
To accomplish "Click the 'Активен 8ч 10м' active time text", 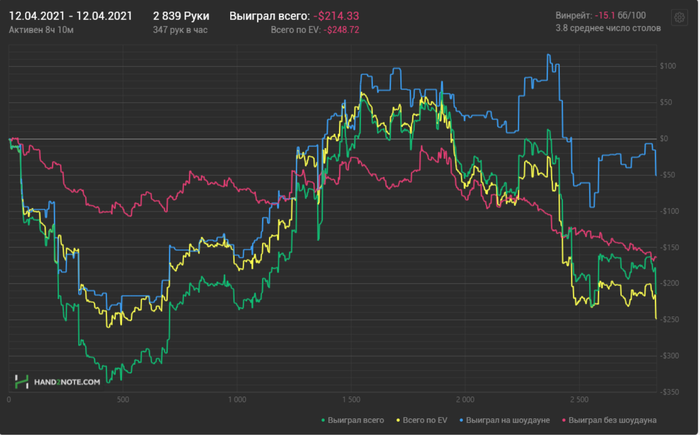I will click(x=41, y=30).
